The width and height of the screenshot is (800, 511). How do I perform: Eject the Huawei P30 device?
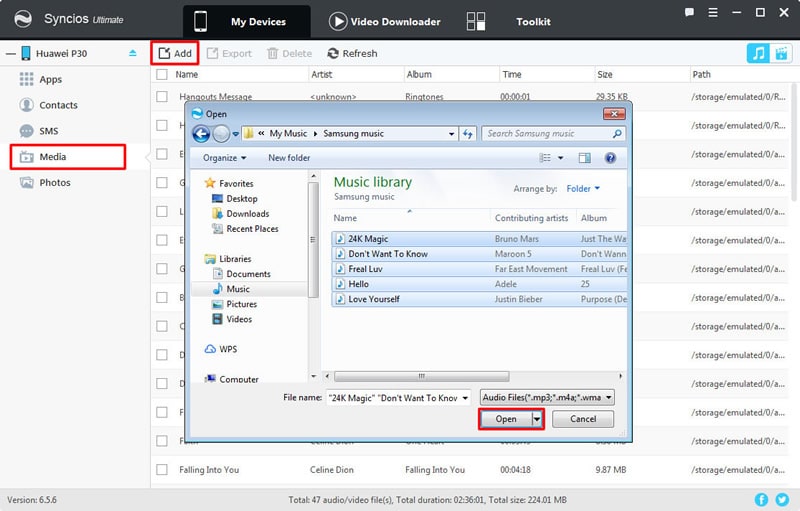(x=133, y=53)
